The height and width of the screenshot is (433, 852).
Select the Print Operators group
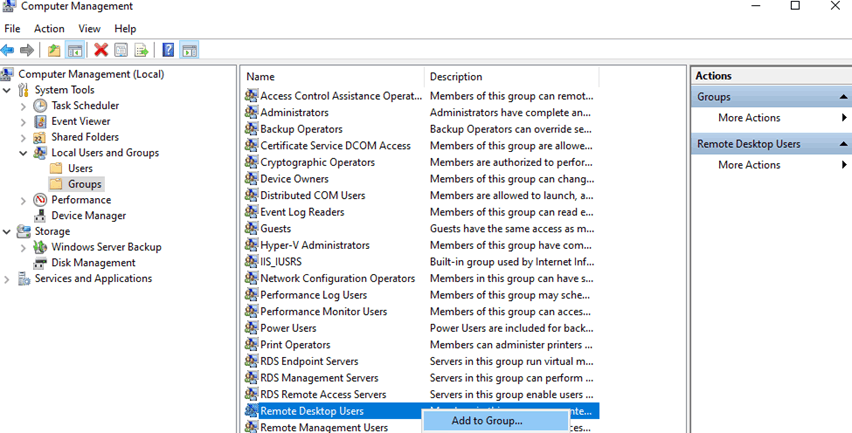pyautogui.click(x=295, y=344)
